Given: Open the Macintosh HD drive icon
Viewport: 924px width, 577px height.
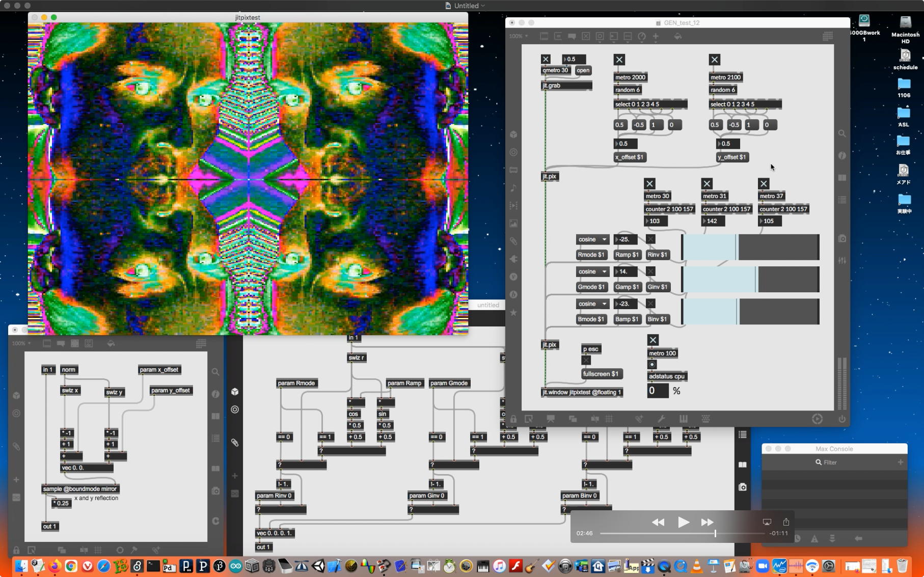Looking at the screenshot, I should (x=905, y=30).
